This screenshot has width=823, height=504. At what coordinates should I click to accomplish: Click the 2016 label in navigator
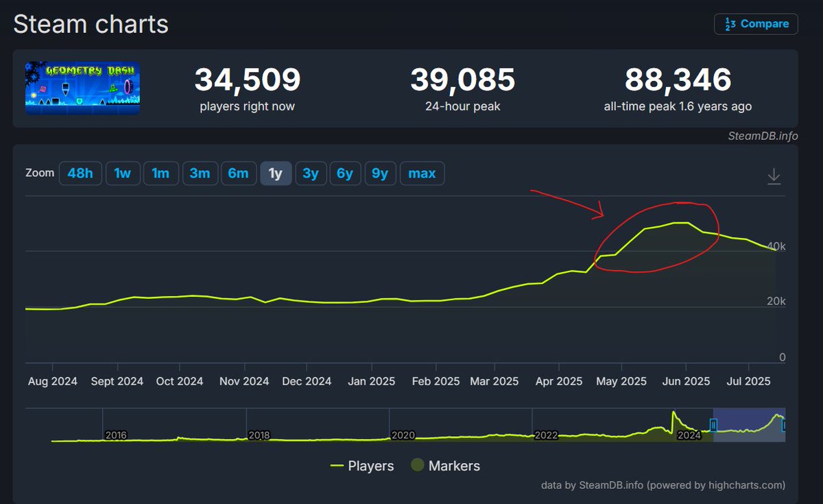point(116,435)
